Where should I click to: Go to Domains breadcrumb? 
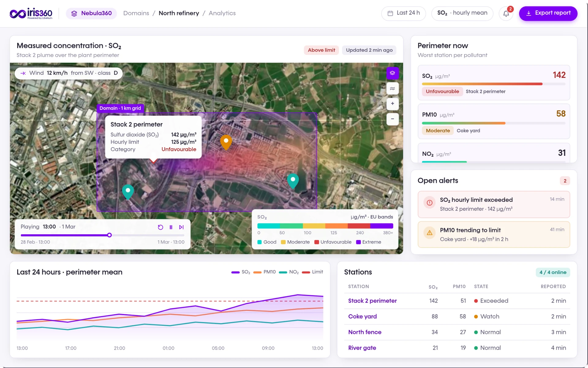tap(136, 13)
